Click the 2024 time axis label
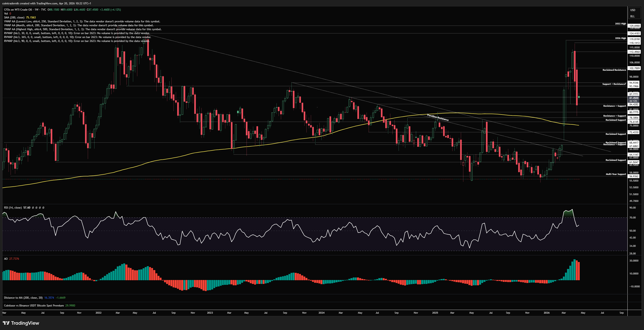Viewport: 644px width, 330px height. click(321, 313)
